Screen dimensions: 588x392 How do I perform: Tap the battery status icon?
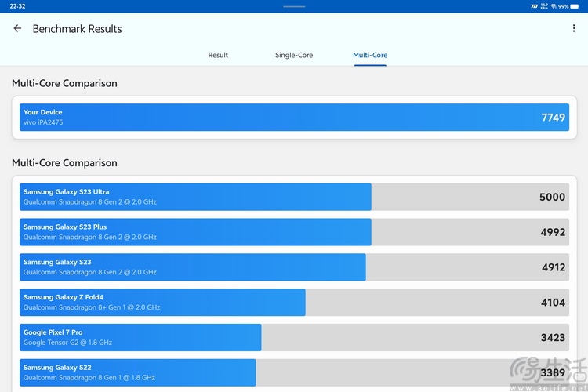pyautogui.click(x=575, y=6)
